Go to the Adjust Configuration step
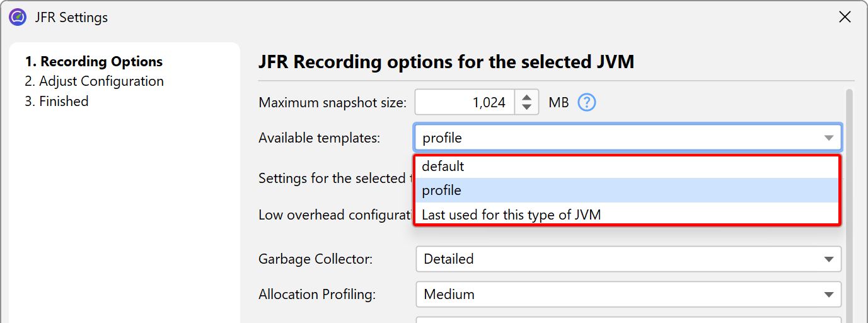 tap(94, 81)
